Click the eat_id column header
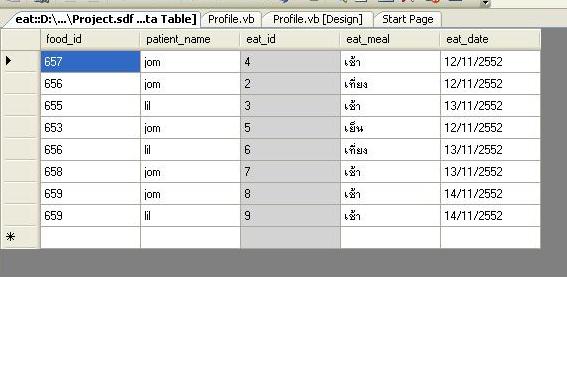 pyautogui.click(x=290, y=39)
